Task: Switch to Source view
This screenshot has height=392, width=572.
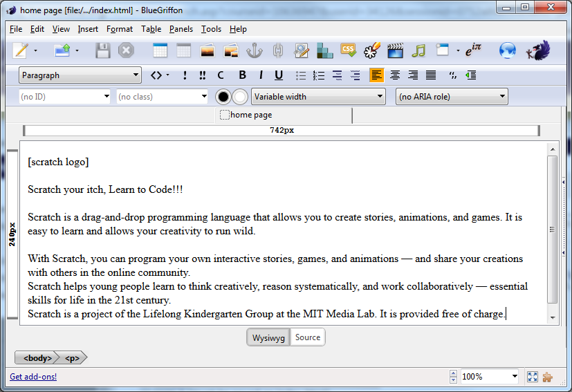Action: click(308, 337)
